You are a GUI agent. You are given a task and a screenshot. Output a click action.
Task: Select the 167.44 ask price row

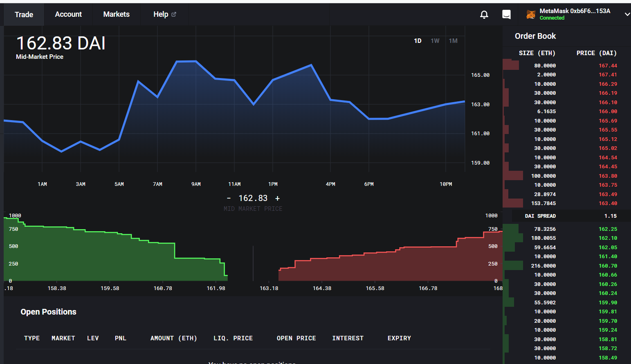pos(567,65)
